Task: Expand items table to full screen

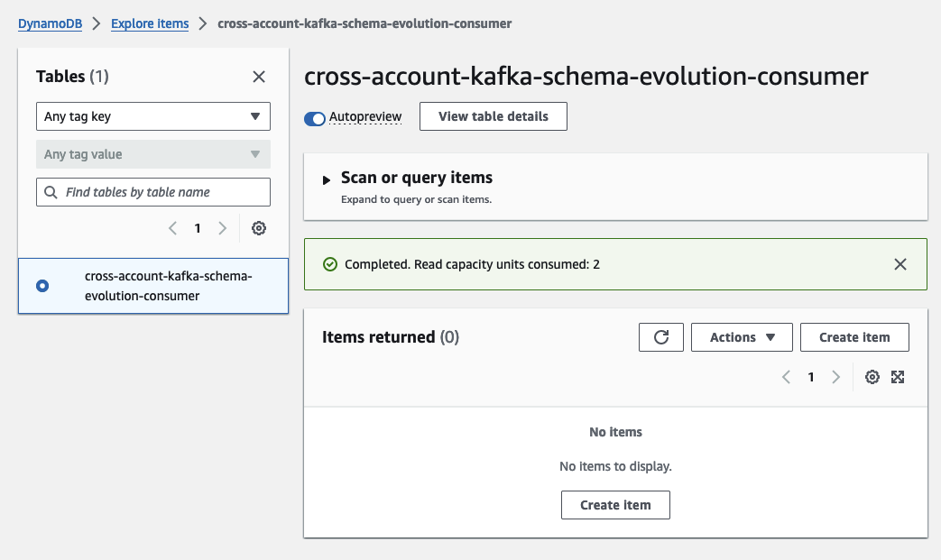Action: tap(898, 377)
